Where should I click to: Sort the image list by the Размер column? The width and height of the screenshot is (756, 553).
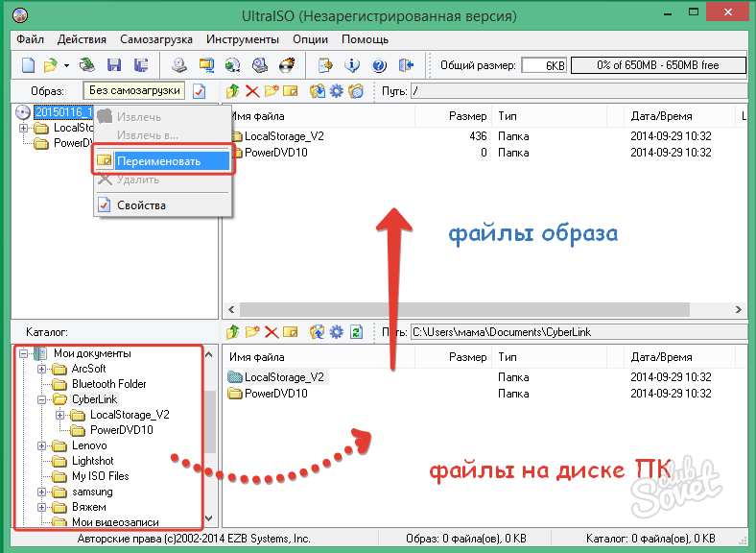[453, 116]
